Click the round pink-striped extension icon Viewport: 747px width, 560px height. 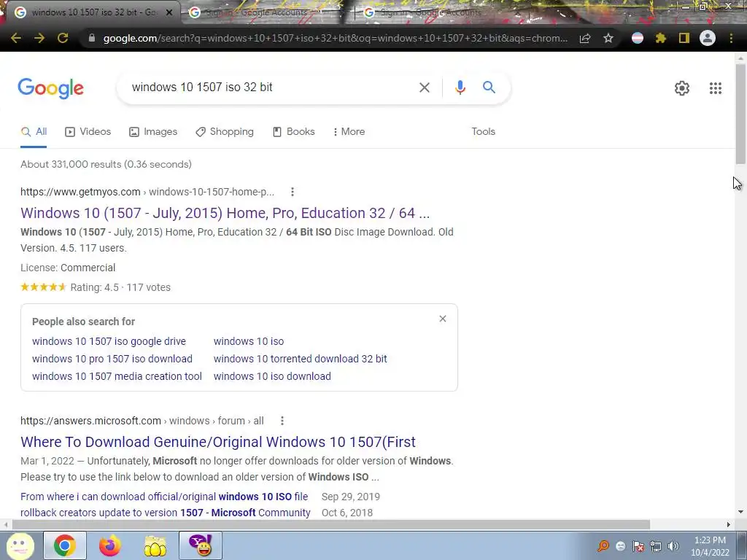pyautogui.click(x=638, y=38)
